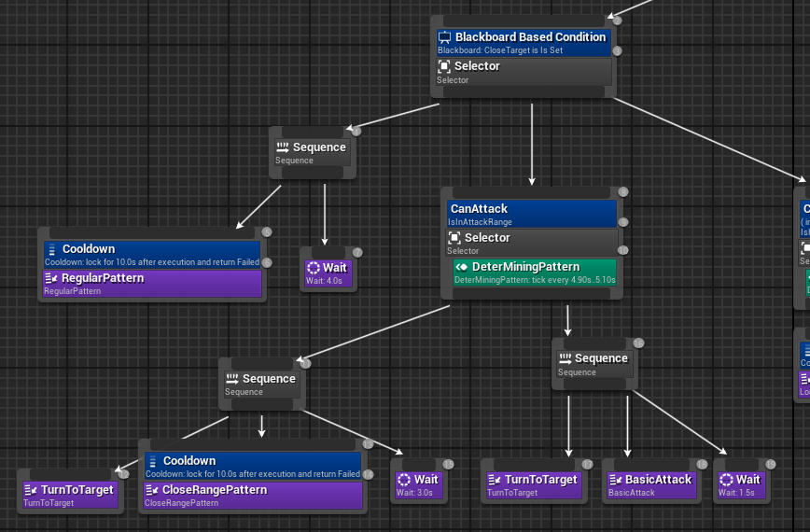Viewport: 810px width, 532px height.
Task: Select the top Selector node icon
Action: point(444,66)
